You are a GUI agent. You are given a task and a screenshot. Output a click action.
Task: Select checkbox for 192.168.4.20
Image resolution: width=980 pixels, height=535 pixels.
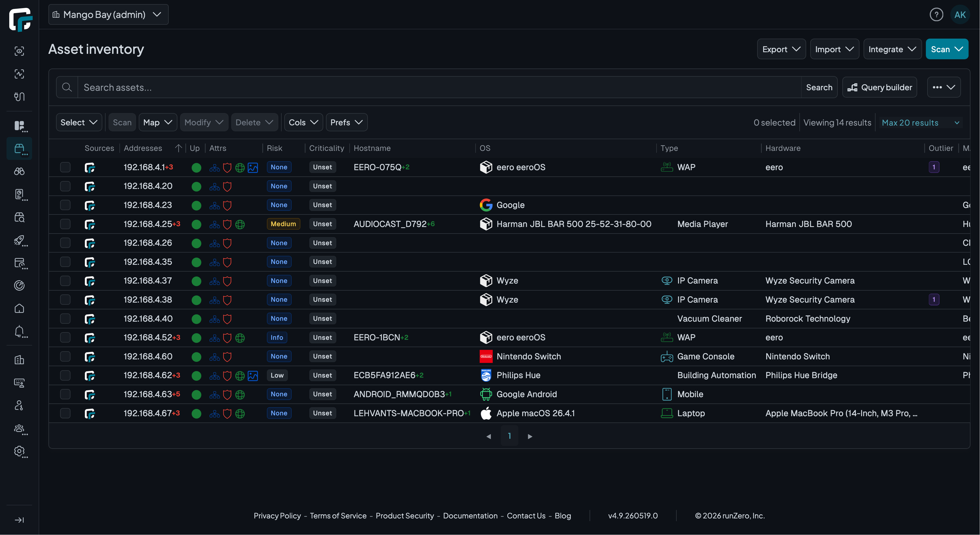pos(66,186)
